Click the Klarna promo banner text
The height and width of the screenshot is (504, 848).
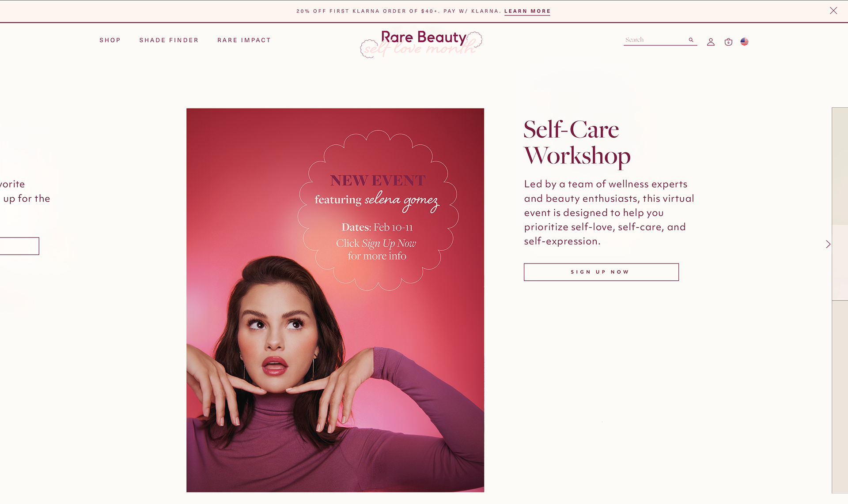pyautogui.click(x=399, y=11)
